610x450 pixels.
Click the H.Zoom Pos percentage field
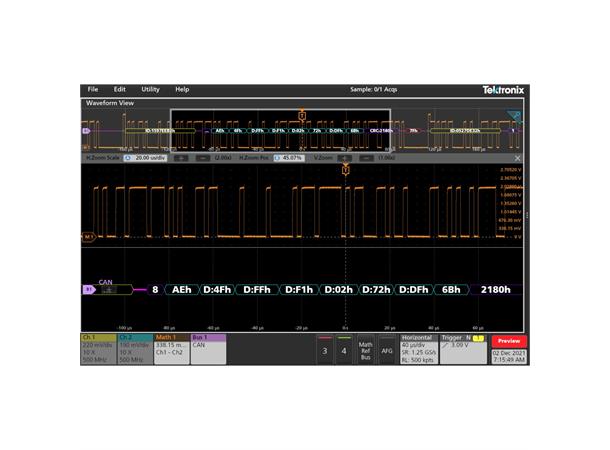[291, 158]
